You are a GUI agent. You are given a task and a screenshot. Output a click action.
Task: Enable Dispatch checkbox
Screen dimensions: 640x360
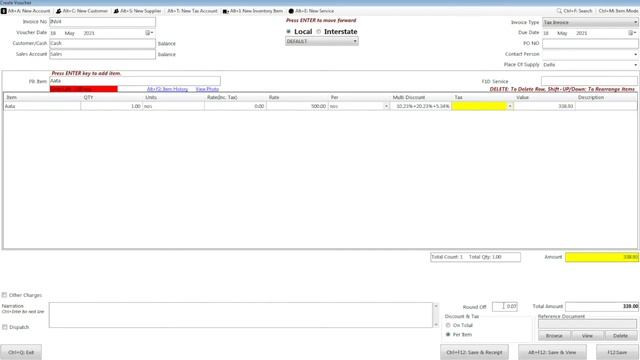click(x=4, y=327)
